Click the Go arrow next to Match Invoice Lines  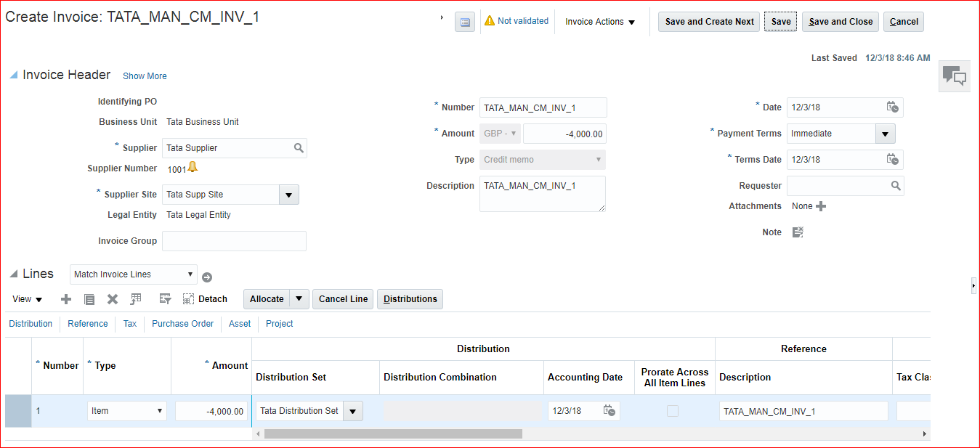tap(207, 277)
